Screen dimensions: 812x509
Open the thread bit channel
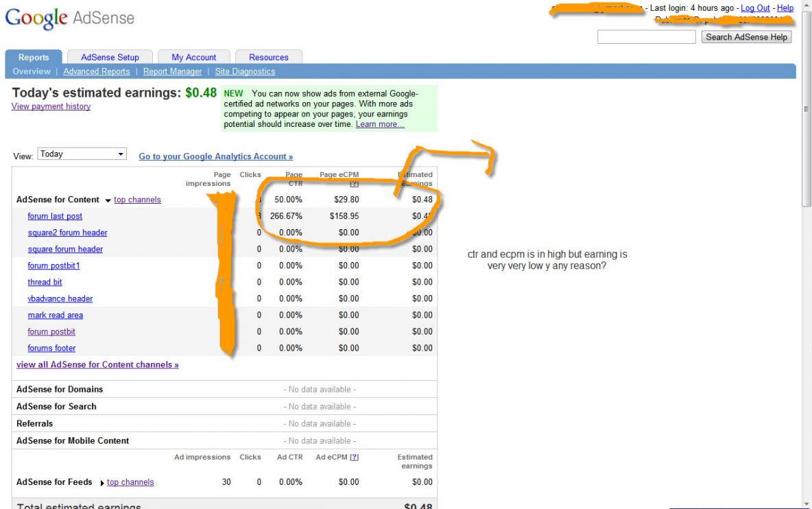[x=45, y=282]
